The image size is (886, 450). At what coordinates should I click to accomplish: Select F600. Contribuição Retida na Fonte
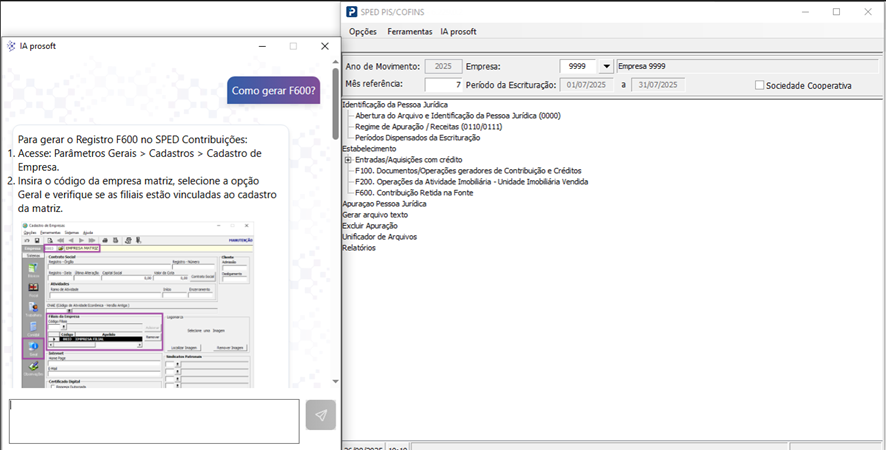[414, 193]
